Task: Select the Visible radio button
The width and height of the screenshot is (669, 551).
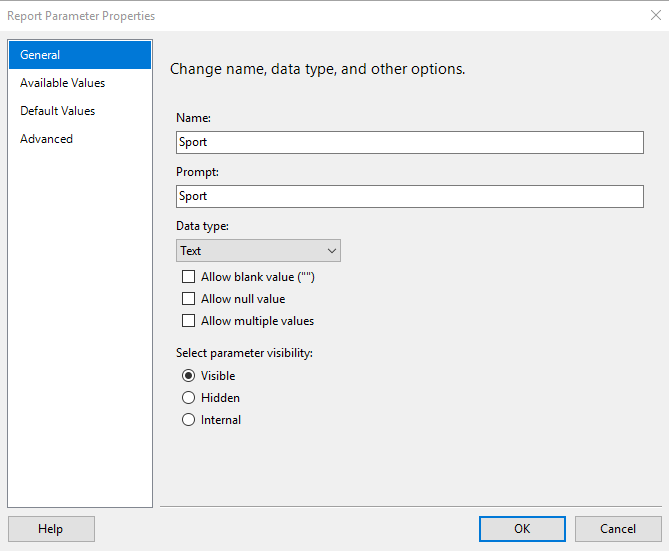Action: pos(188,376)
